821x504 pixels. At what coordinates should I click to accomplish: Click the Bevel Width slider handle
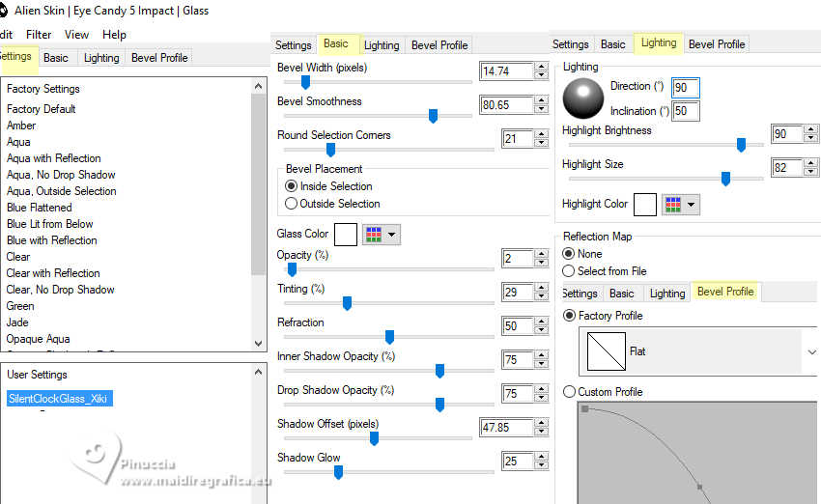tap(305, 82)
